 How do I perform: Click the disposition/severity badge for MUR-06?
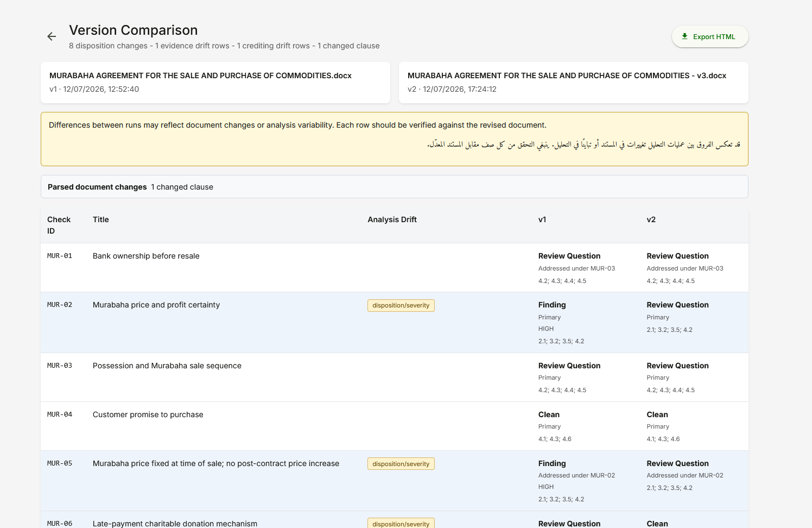pos(401,524)
